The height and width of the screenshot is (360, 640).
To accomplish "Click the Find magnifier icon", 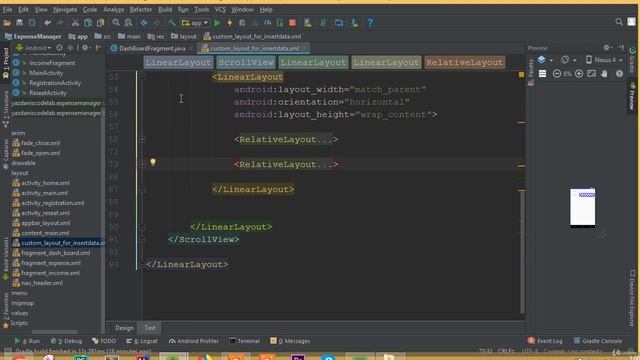I will tap(116, 23).
